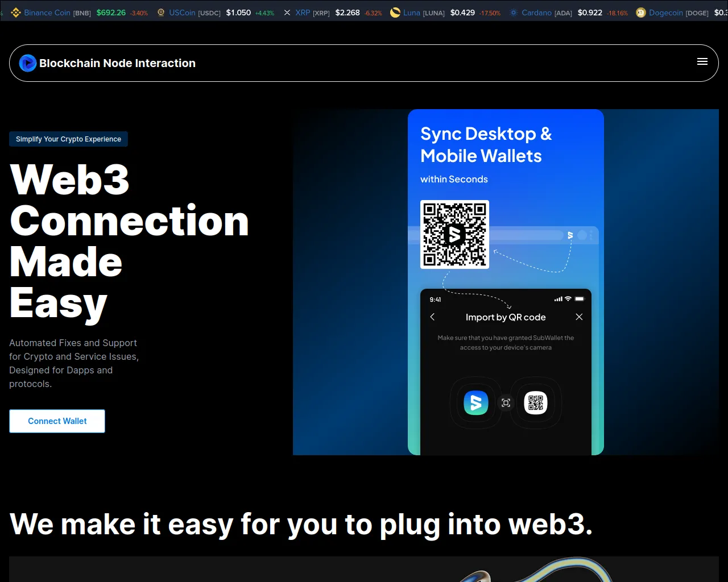Click the $1.050 USCoin price
The height and width of the screenshot is (582, 728).
(x=238, y=13)
